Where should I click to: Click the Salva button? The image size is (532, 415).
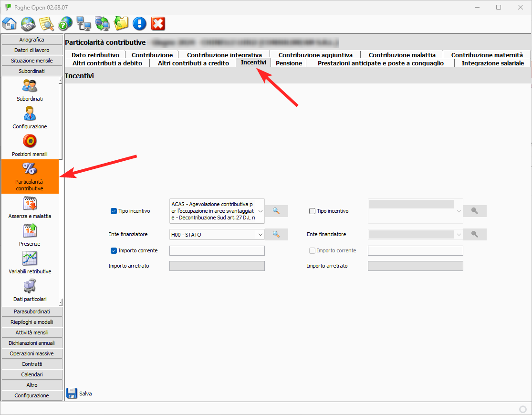[x=79, y=394]
